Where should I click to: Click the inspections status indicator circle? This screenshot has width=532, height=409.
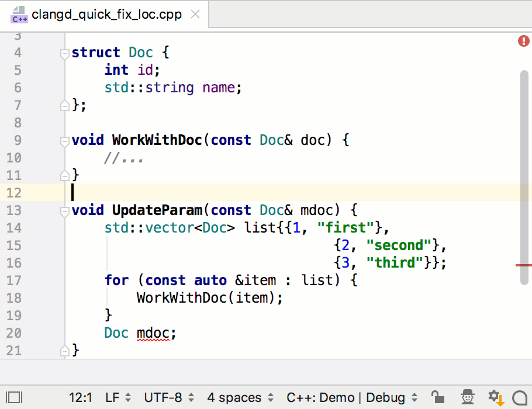523,41
